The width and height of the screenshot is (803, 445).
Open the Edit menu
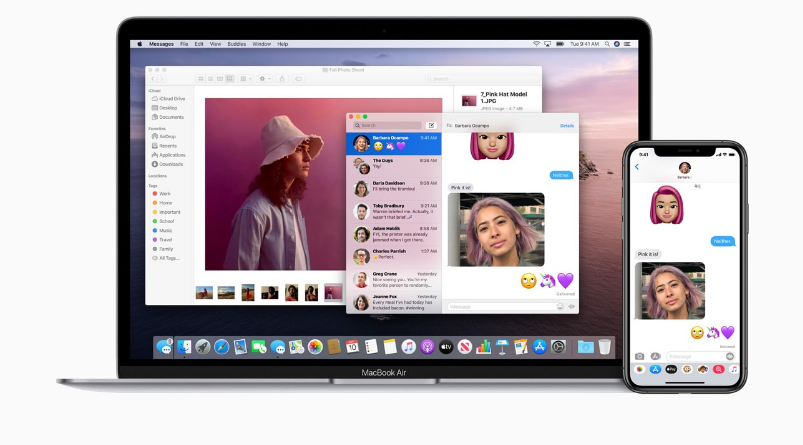click(x=199, y=44)
